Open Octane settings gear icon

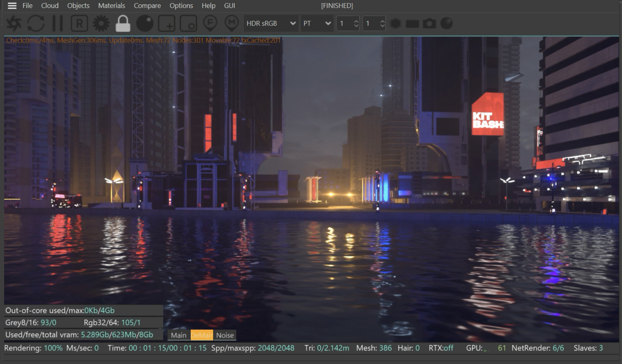click(101, 23)
